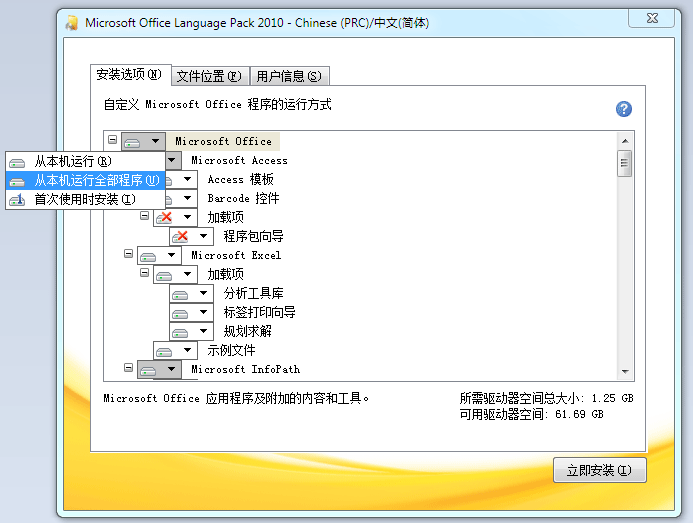Screen dimensions: 693x523
Task: Click install-on-first-use icon of 首次使用时安装(I)
Action: click(x=17, y=200)
